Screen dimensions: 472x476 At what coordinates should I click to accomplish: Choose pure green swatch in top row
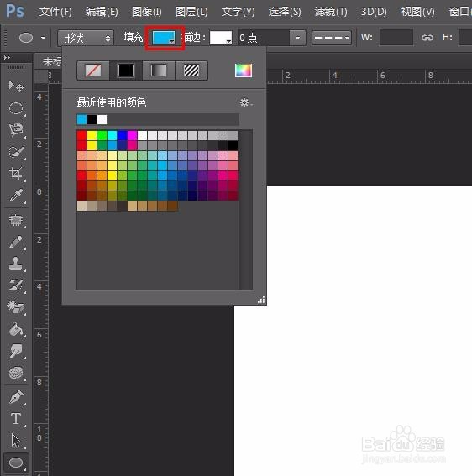click(x=102, y=135)
